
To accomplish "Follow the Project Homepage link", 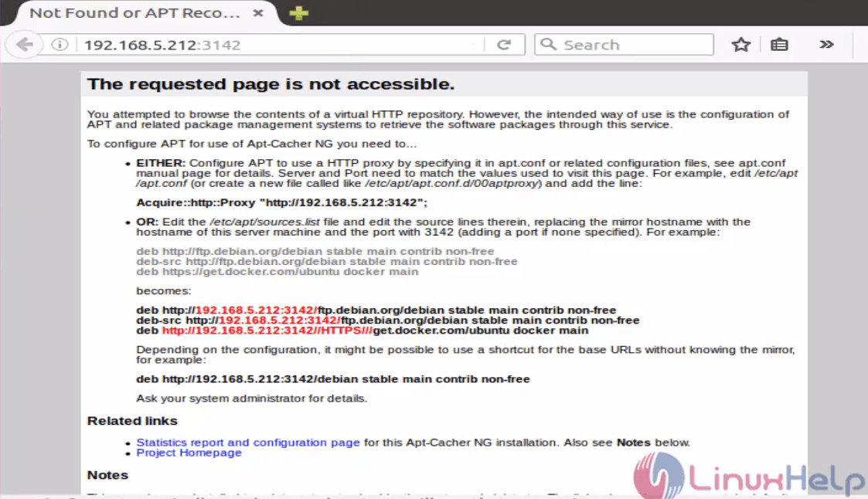I will coord(189,453).
